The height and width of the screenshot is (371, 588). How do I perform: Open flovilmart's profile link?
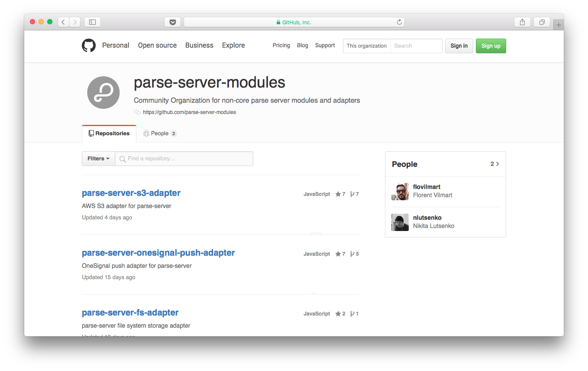(x=427, y=187)
